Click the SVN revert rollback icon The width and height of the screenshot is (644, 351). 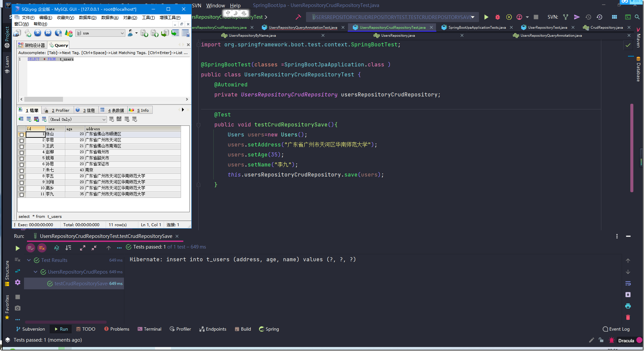coord(599,17)
